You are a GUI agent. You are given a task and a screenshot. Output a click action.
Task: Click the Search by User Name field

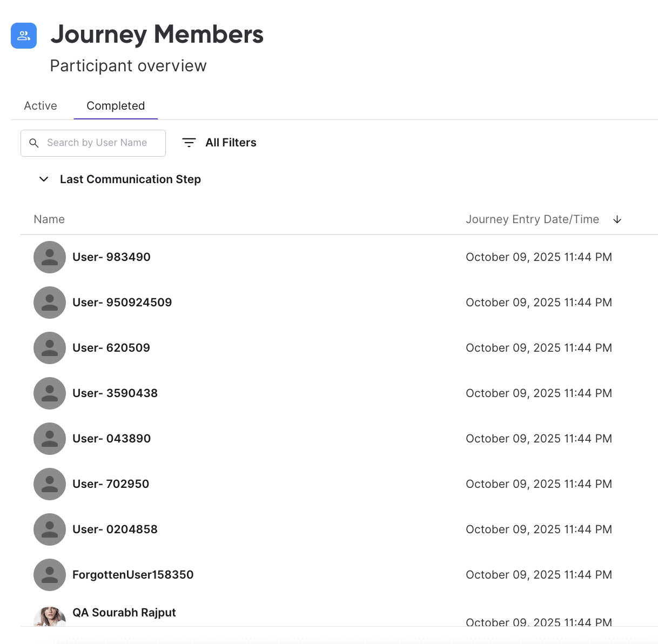(93, 143)
